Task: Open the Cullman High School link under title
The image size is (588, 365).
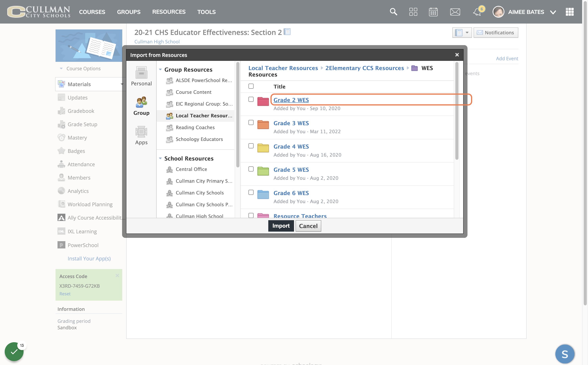Action: tap(157, 42)
